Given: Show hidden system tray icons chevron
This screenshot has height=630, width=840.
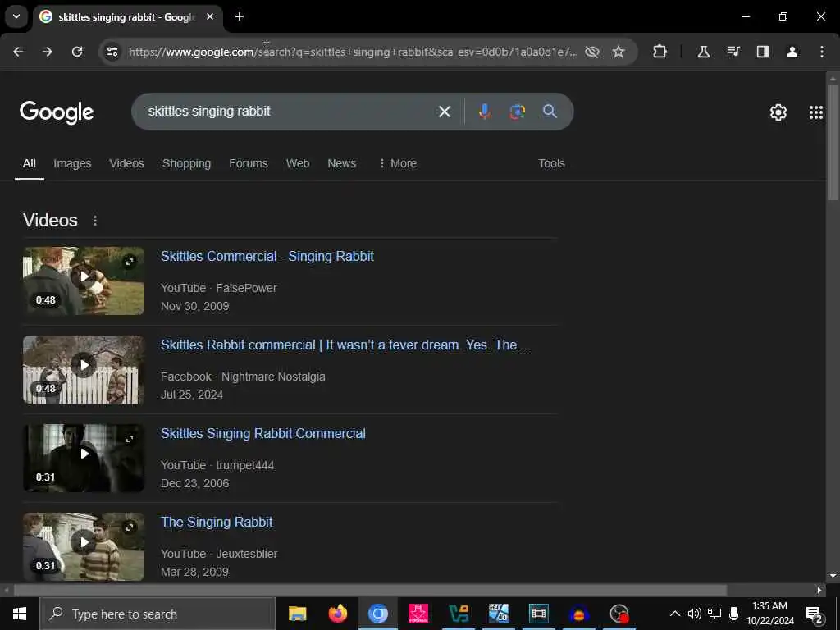Looking at the screenshot, I should click(x=675, y=614).
